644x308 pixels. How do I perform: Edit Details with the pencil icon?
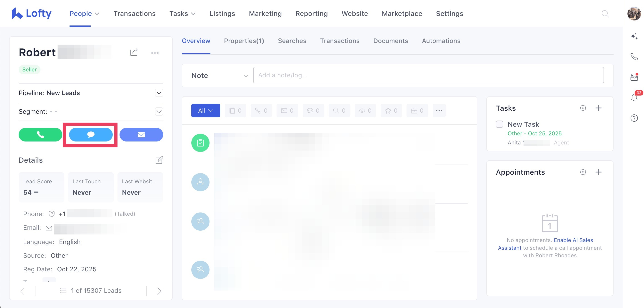159,160
